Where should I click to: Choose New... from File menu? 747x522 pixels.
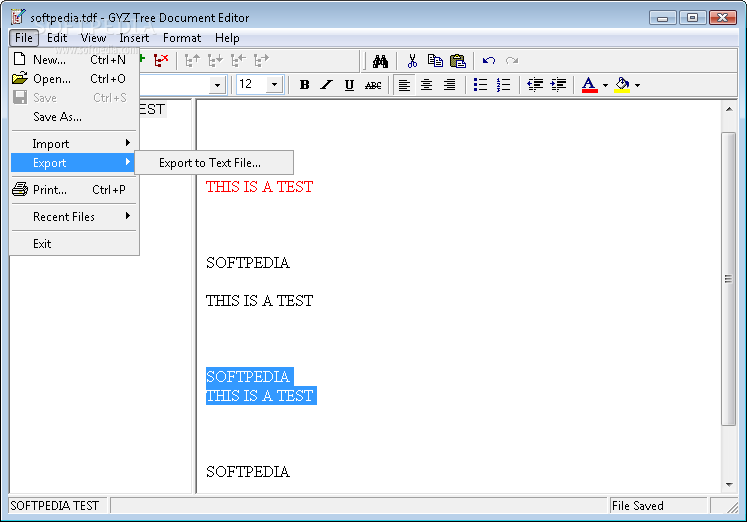pos(74,60)
